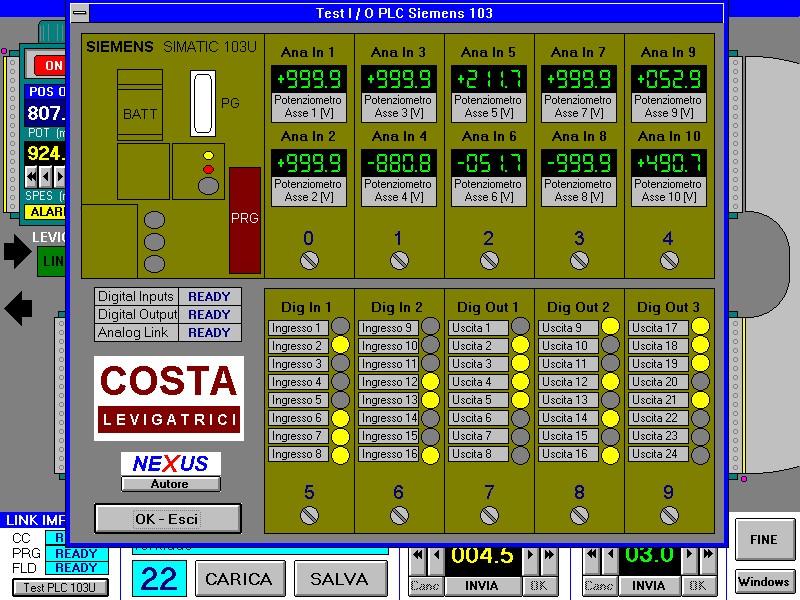Viewport: 800px width, 600px height.
Task: Click the indicator lamp next to Ingresso 16
Action: click(x=431, y=455)
